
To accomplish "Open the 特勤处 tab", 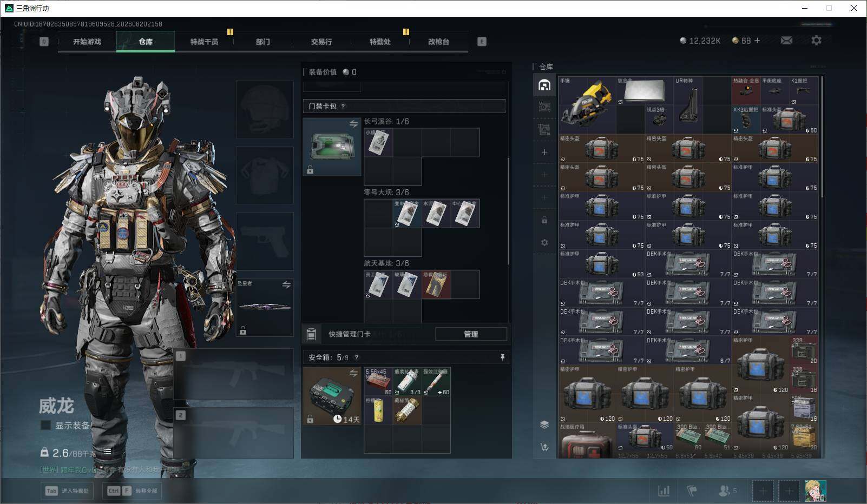I will click(380, 42).
